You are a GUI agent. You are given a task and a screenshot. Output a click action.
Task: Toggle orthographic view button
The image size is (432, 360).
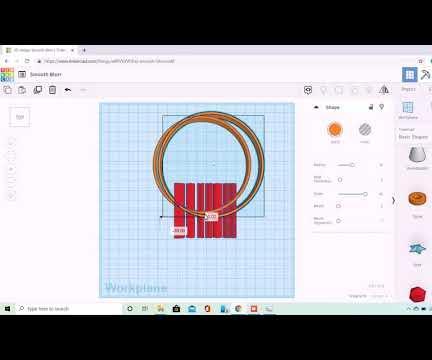pyautogui.click(x=11, y=196)
